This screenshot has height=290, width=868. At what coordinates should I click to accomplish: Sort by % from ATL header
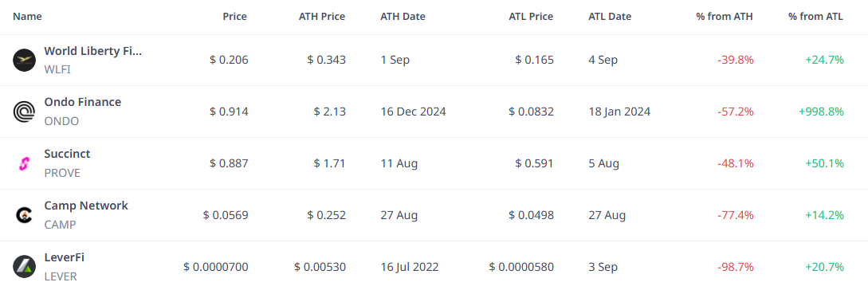(816, 17)
